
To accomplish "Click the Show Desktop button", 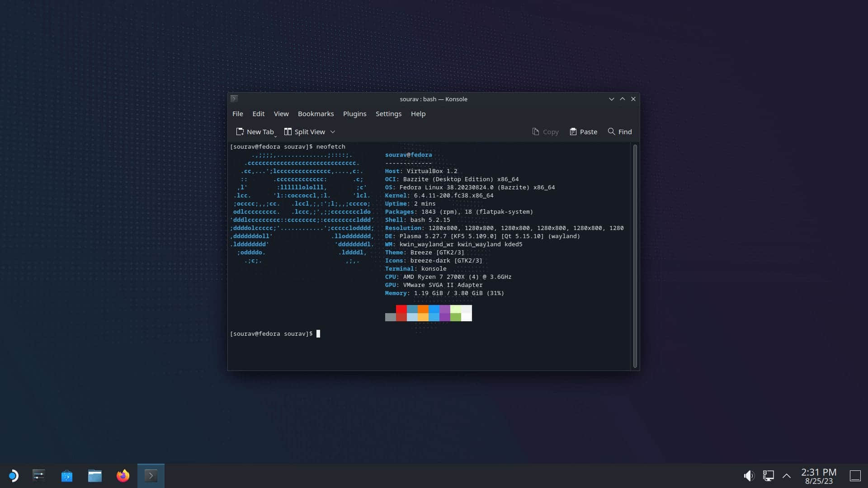I will click(855, 476).
